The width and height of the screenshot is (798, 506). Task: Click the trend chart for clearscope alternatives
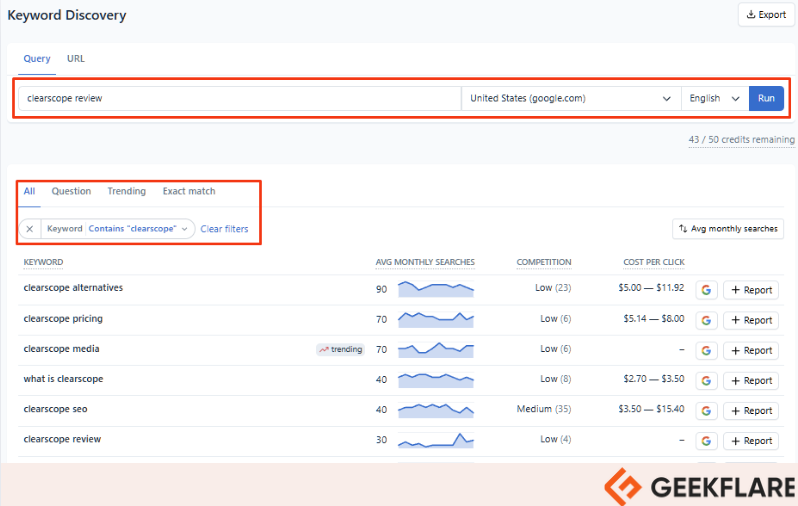[436, 289]
